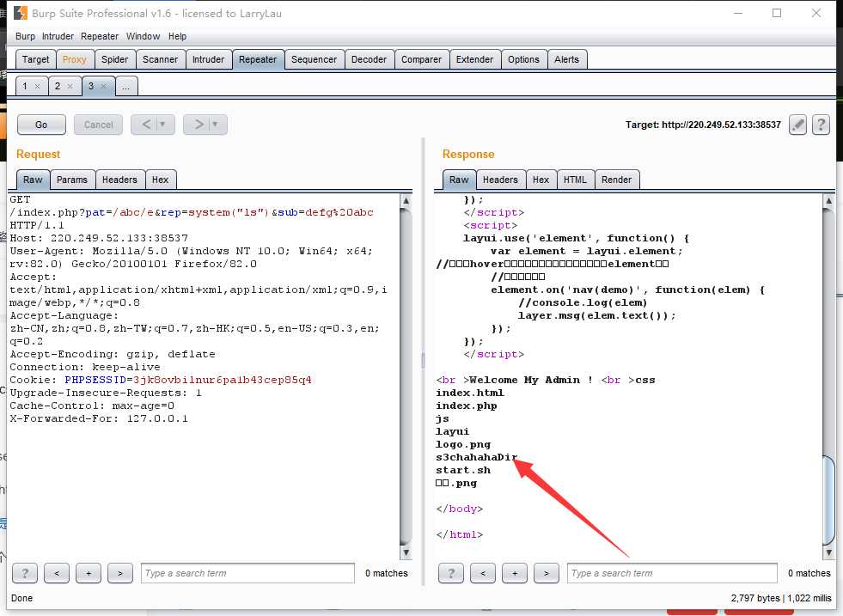
Task: Edit target with the pencil icon
Action: (797, 125)
